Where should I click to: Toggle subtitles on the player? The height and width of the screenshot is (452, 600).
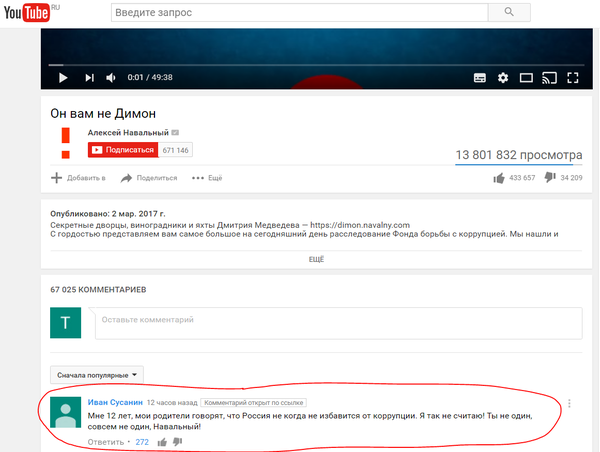coord(480,77)
